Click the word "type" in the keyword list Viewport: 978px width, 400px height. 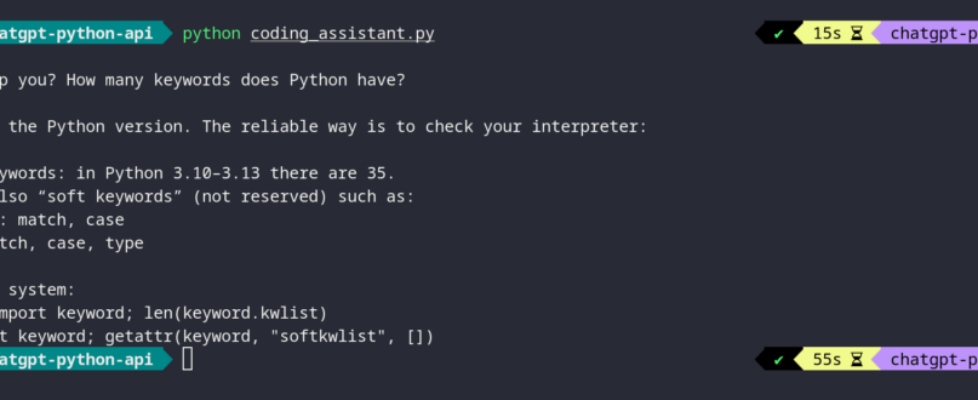click(124, 243)
